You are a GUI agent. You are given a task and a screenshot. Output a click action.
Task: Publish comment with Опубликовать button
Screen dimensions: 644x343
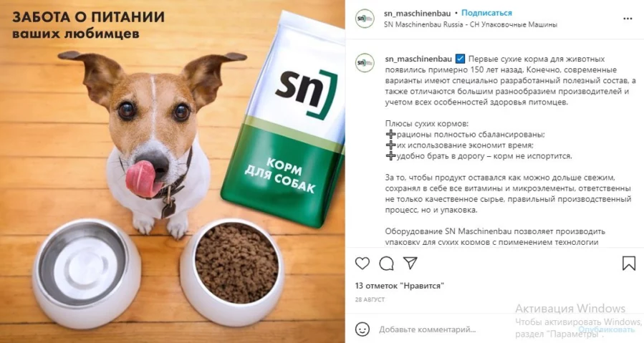click(x=606, y=329)
